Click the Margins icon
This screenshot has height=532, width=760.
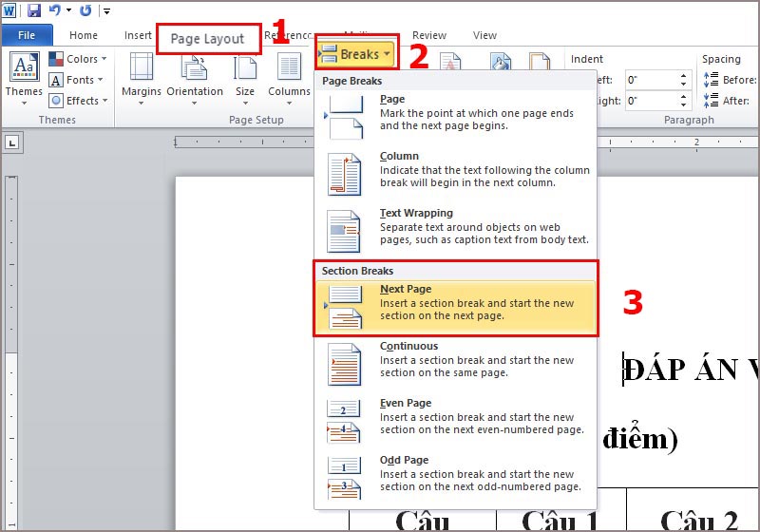pyautogui.click(x=141, y=66)
